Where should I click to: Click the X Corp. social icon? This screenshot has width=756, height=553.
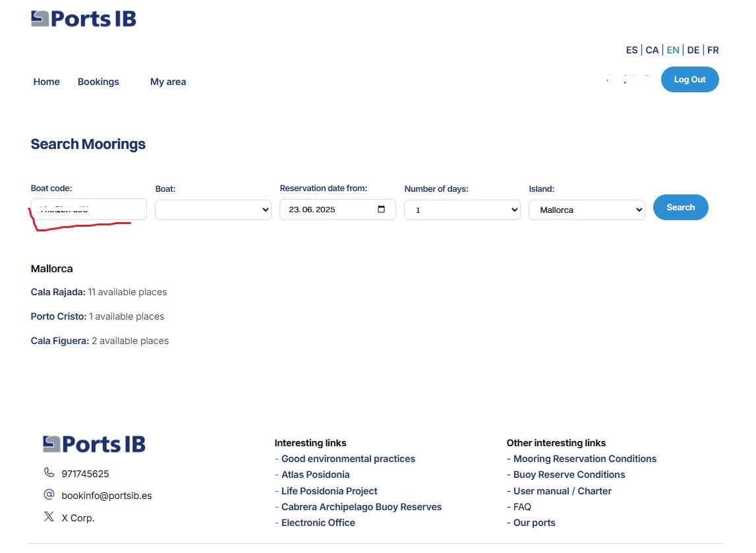pos(49,517)
